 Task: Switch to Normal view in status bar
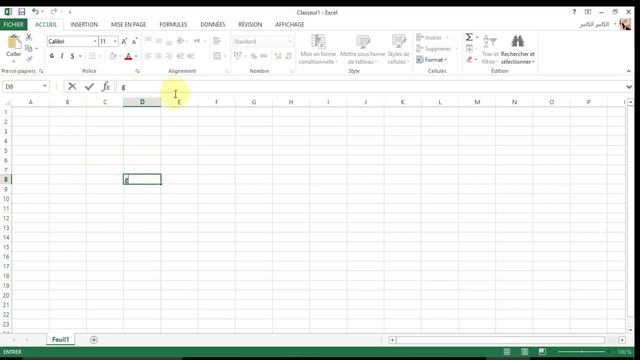click(x=507, y=352)
